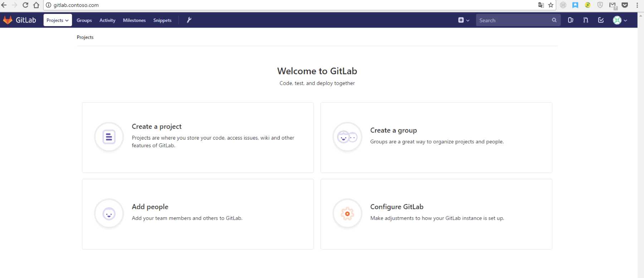This screenshot has height=278, width=644.
Task: Click the Add people face icon
Action: pos(109,213)
